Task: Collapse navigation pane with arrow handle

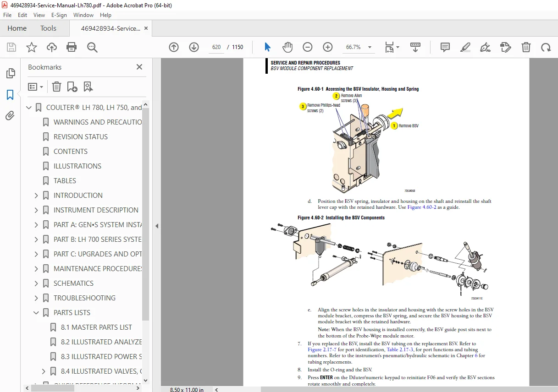Action: [x=157, y=226]
